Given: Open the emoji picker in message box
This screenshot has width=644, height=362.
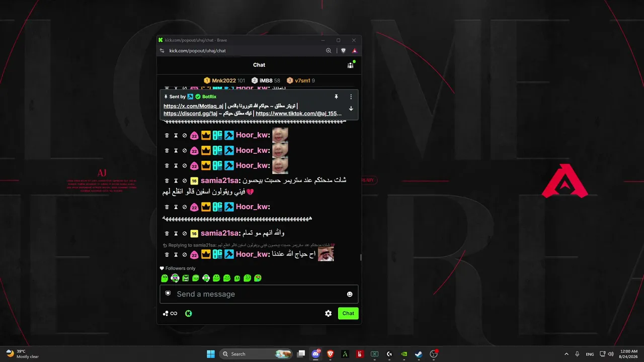Looking at the screenshot, I should tap(350, 294).
